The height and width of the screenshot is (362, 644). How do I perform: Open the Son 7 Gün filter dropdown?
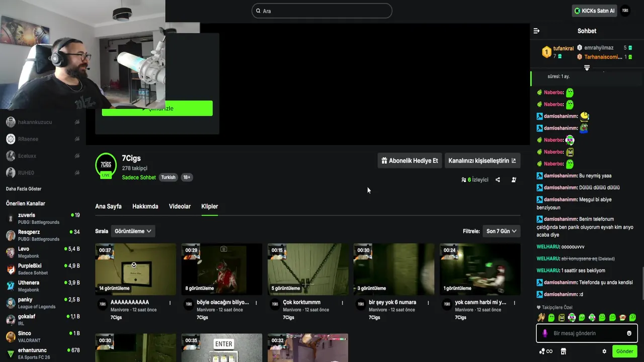click(501, 231)
